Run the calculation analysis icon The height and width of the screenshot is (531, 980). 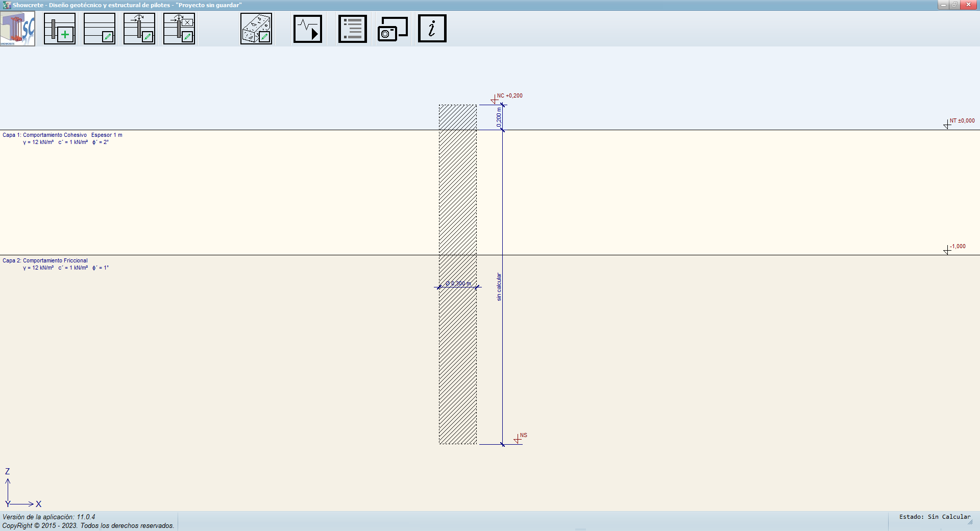click(x=308, y=29)
